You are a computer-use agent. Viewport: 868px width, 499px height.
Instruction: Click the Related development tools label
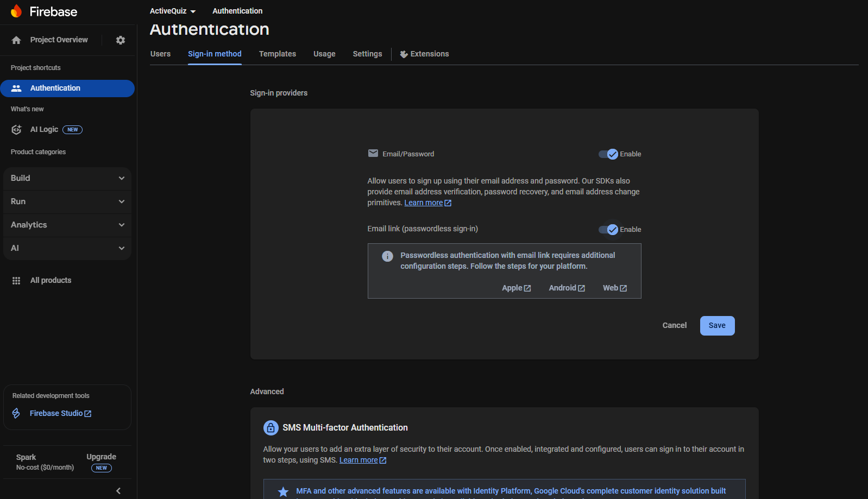point(51,396)
